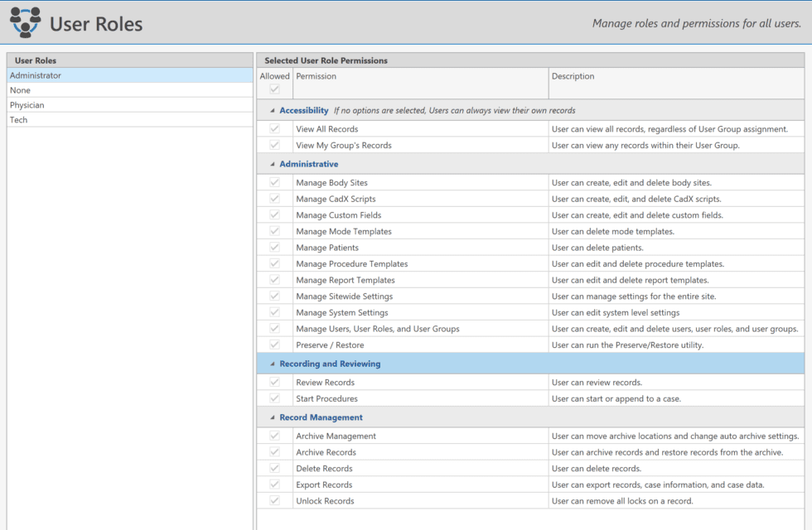Viewport: 812px width, 530px height.
Task: Enable the Manage Patients permission checkbox
Action: coord(274,248)
